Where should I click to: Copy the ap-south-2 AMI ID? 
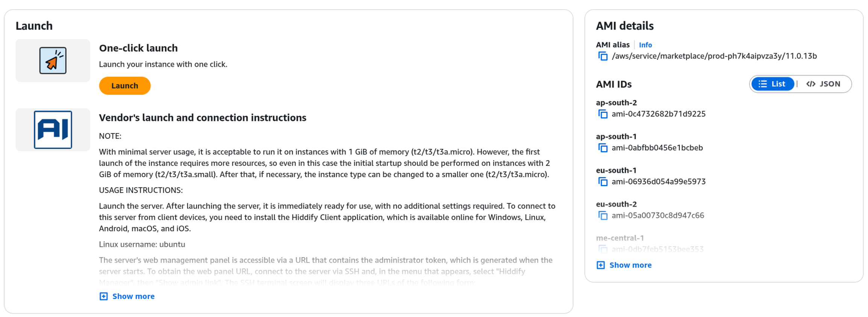[603, 114]
